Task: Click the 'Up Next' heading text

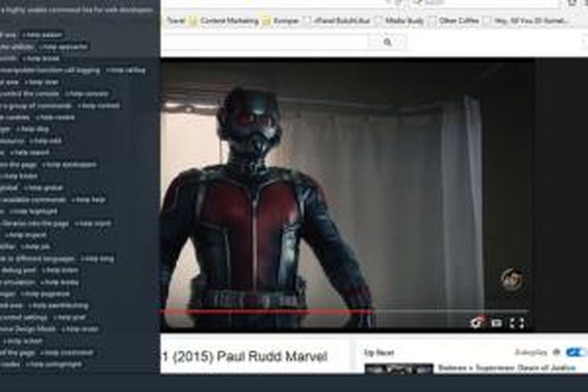Action: click(379, 353)
